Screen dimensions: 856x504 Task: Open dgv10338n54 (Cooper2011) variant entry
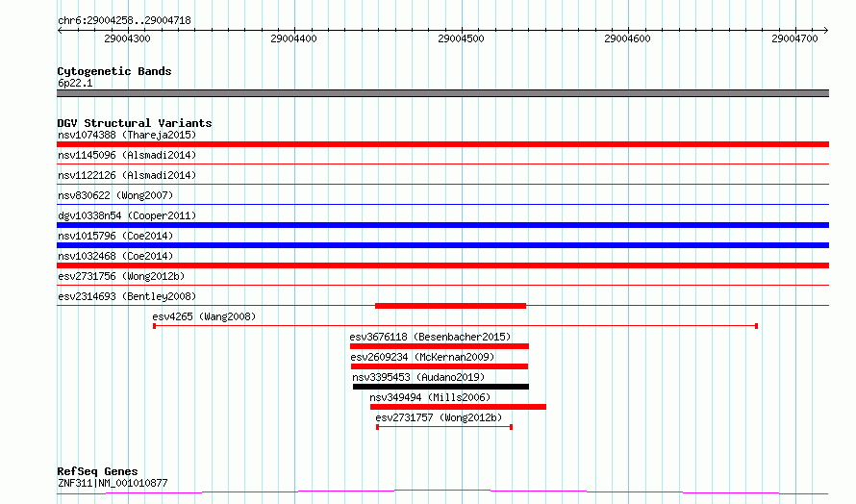point(127,215)
